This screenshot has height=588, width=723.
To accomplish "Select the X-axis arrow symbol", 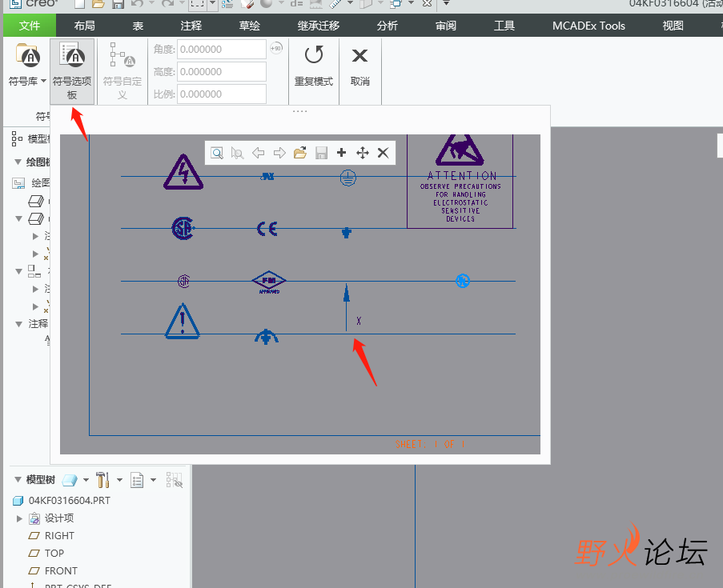I will click(x=347, y=308).
